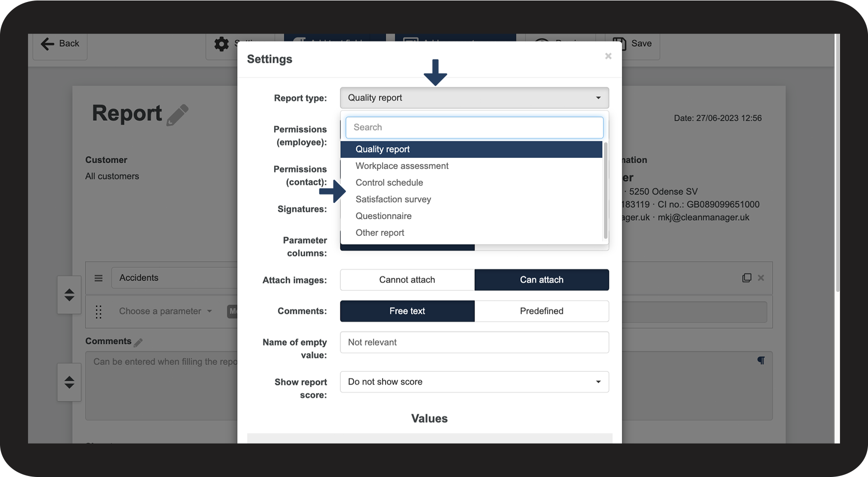
Task: Click the dropdown list scrollbar
Action: coord(606,191)
